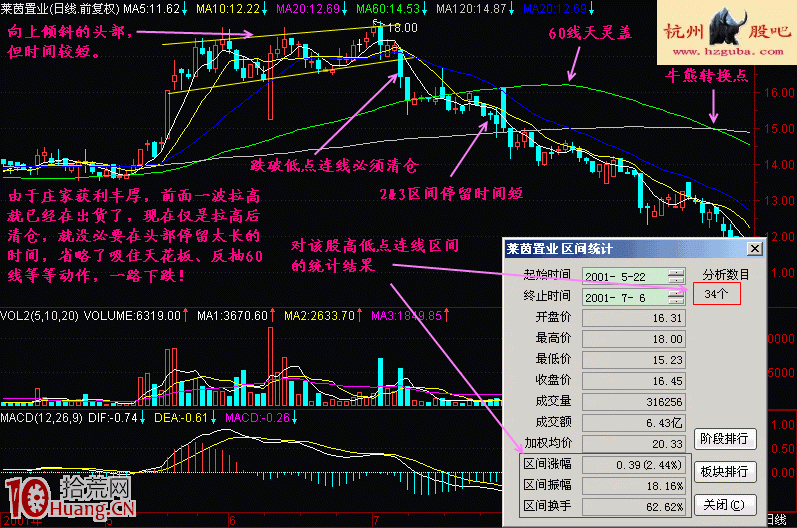The width and height of the screenshot is (797, 528).
Task: Click the 分析数目 value 34个
Action: tap(717, 294)
